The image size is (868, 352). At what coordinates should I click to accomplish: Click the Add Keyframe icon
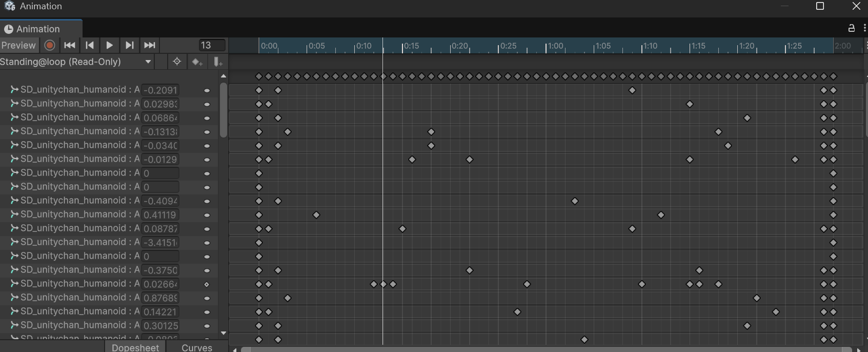click(197, 62)
